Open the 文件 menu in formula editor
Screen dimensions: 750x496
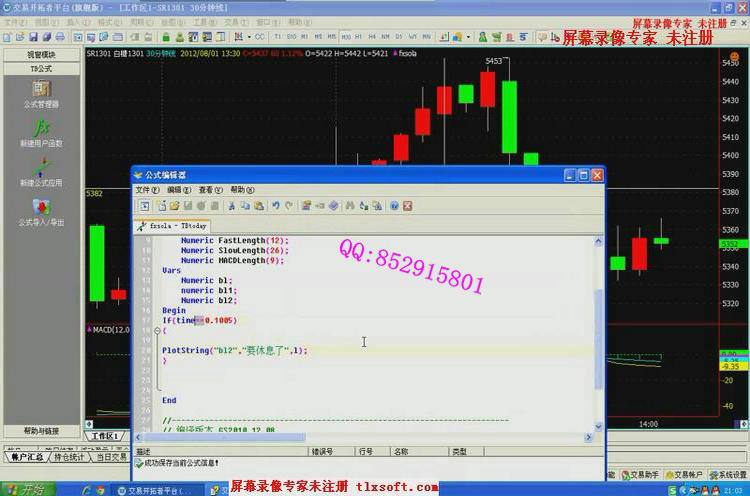click(146, 190)
